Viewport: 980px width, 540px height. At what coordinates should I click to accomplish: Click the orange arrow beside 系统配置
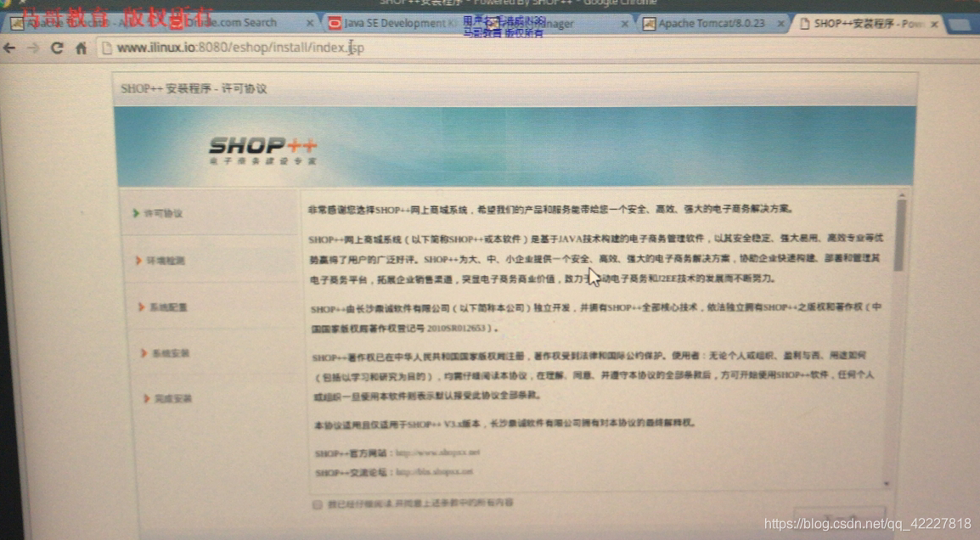(x=141, y=307)
